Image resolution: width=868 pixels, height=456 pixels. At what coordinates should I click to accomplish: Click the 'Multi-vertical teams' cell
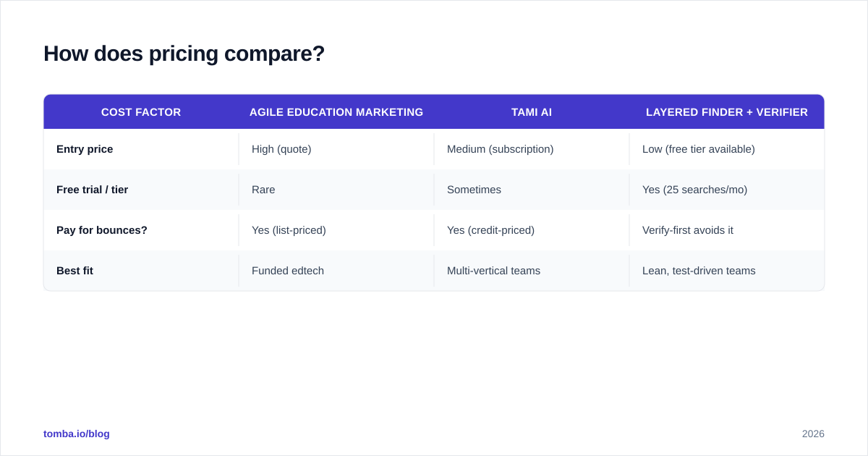pyautogui.click(x=493, y=271)
